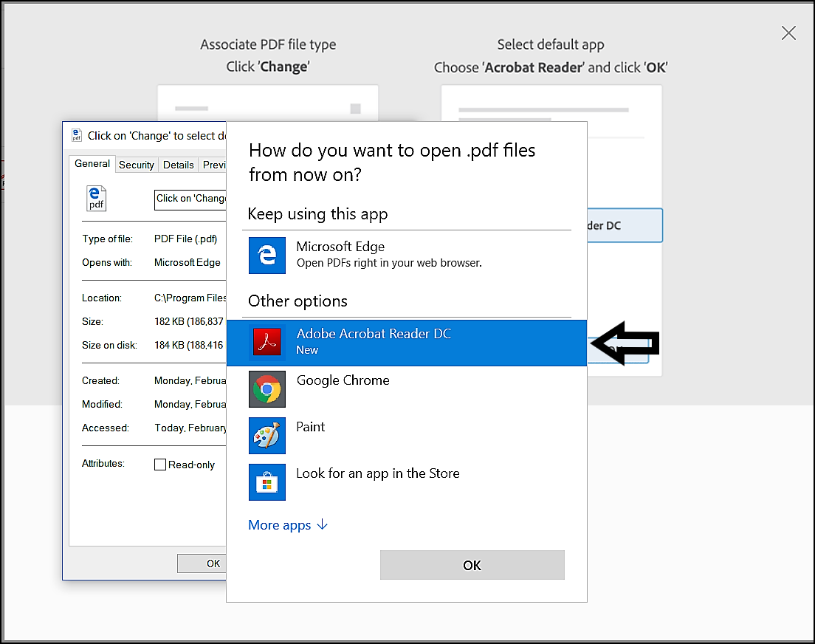The image size is (815, 644).
Task: Click 'PDF File (.pdf)' file type value
Action: click(x=185, y=239)
